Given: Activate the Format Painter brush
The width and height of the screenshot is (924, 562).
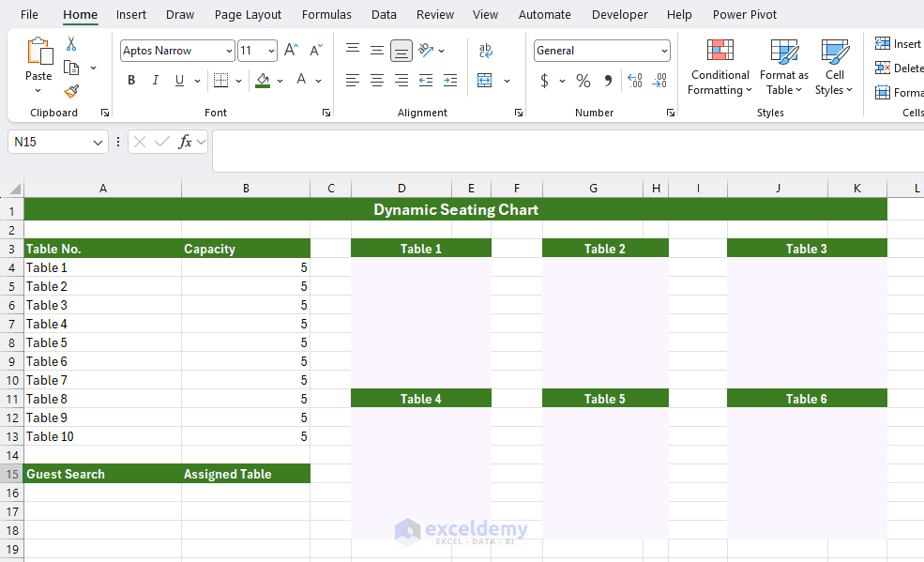Looking at the screenshot, I should 71,91.
